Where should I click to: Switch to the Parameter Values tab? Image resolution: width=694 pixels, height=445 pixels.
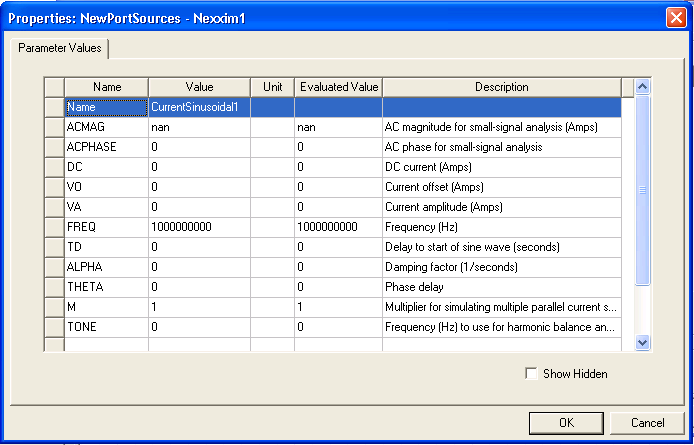pos(61,48)
